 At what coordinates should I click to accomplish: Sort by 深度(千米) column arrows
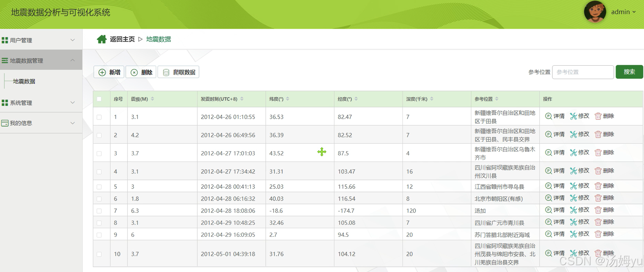point(432,99)
